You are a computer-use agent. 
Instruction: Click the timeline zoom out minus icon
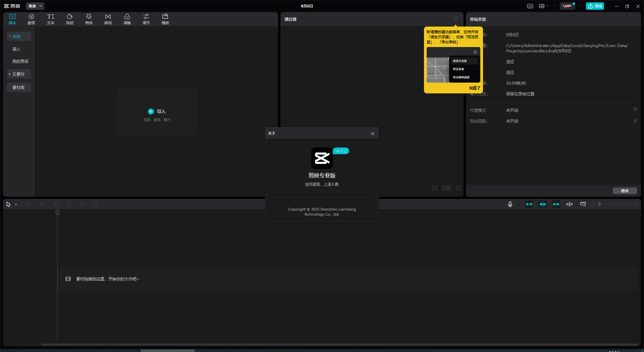[x=593, y=204]
